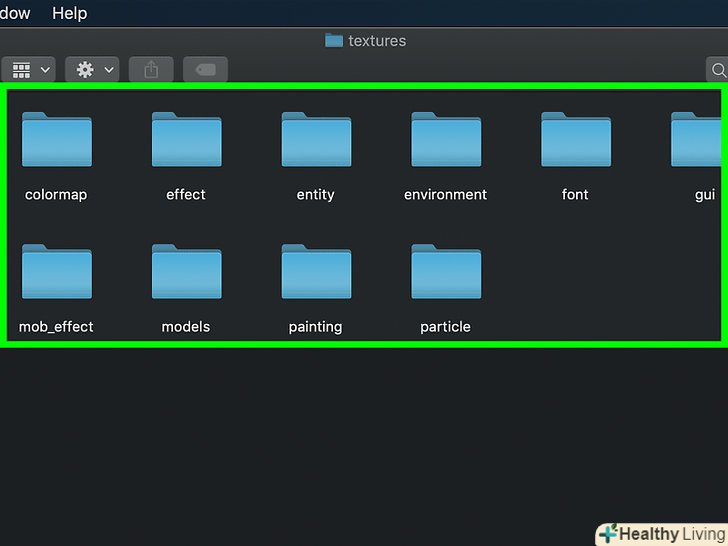Select the models folder
This screenshot has width=728, height=546.
click(186, 272)
